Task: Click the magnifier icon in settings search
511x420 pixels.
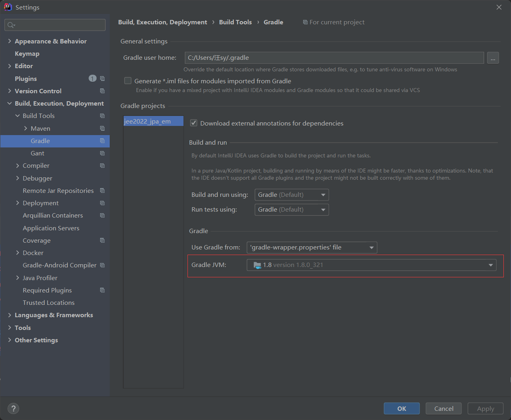Action: tap(11, 25)
